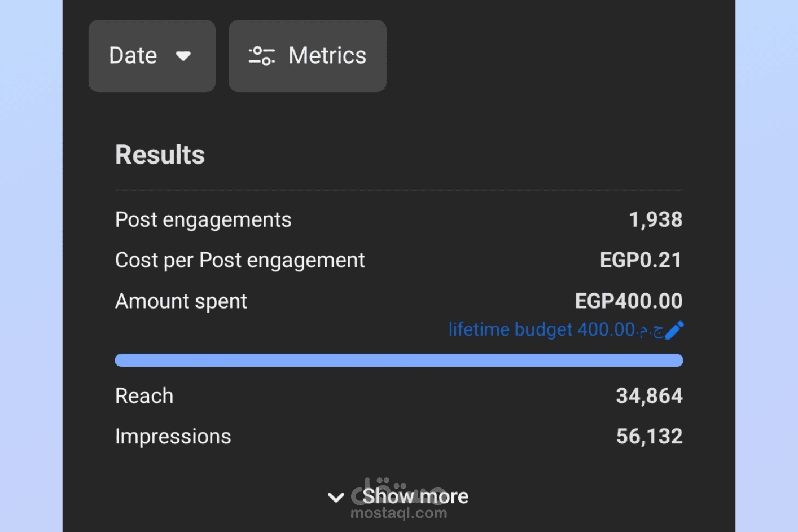Viewport: 798px width, 532px height.
Task: Click the EGP400.00 amount spent value
Action: [x=628, y=301]
